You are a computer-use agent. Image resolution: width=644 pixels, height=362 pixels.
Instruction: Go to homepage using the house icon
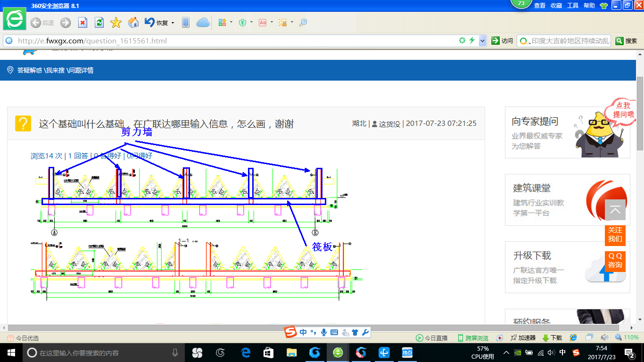tap(133, 23)
